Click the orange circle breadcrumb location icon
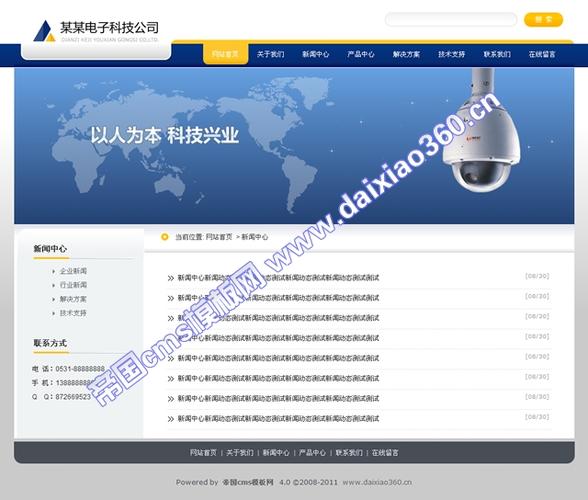 164,237
